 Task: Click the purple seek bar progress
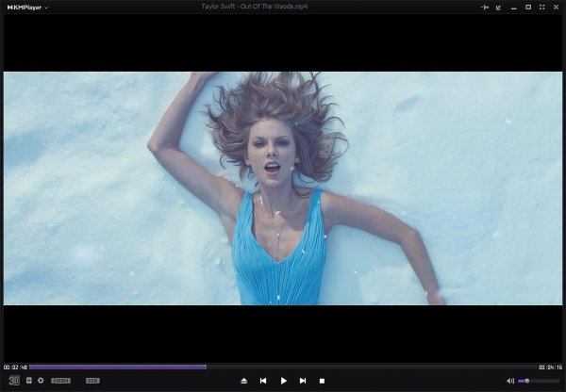(118, 367)
